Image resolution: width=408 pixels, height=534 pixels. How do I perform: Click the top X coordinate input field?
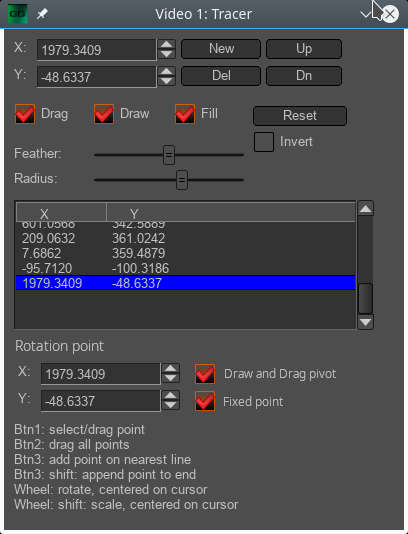pos(96,50)
